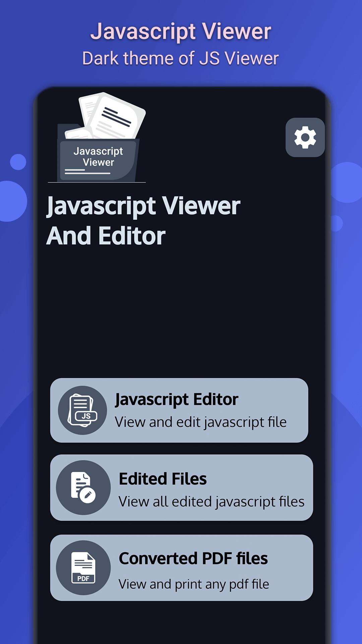Click the 'Edited Files' title label
Screen dimensions: 362x644
[163, 479]
